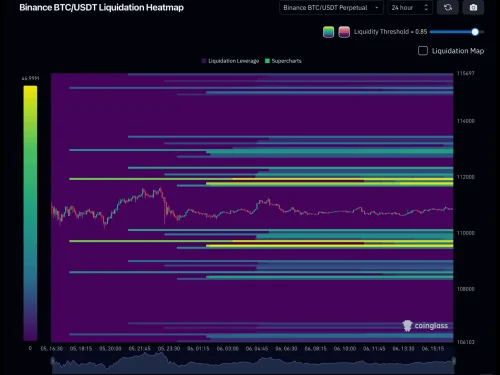Toggle the Supercharts legend item

283,61
